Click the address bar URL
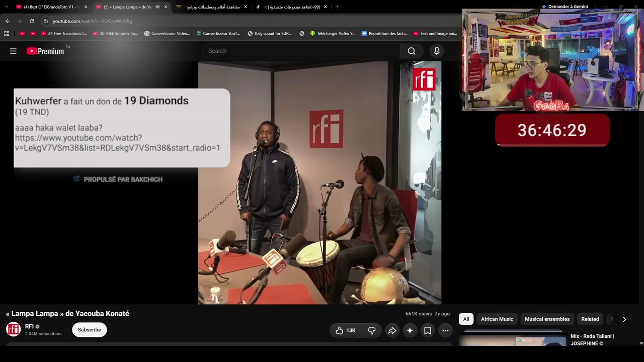This screenshot has height=362, width=644. (93, 21)
